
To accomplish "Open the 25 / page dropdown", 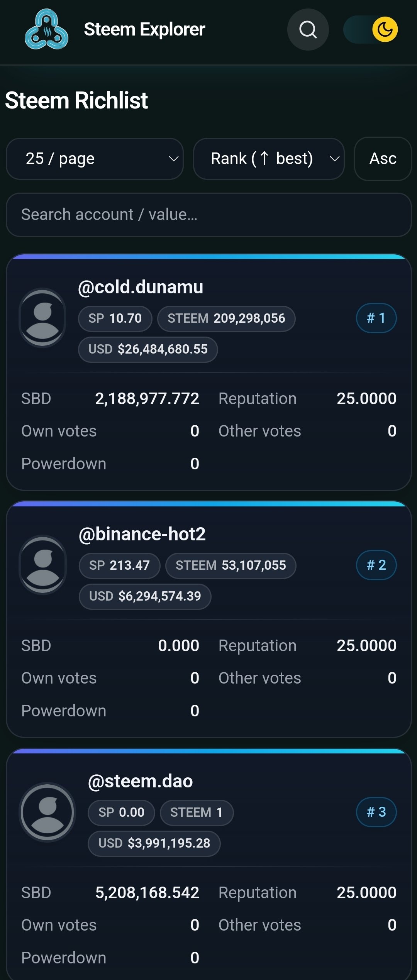I will [x=95, y=159].
